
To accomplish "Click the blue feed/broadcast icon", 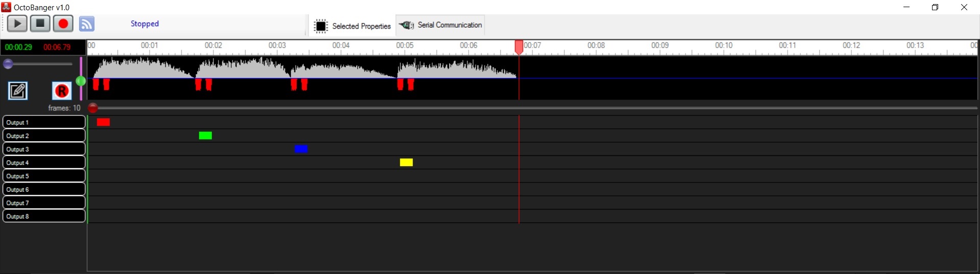I will [87, 24].
